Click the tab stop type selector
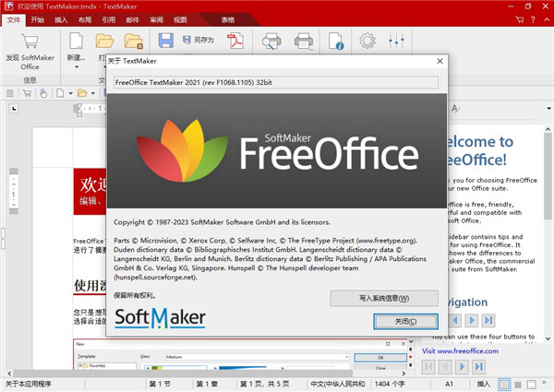The width and height of the screenshot is (554, 392). pyautogui.click(x=13, y=111)
